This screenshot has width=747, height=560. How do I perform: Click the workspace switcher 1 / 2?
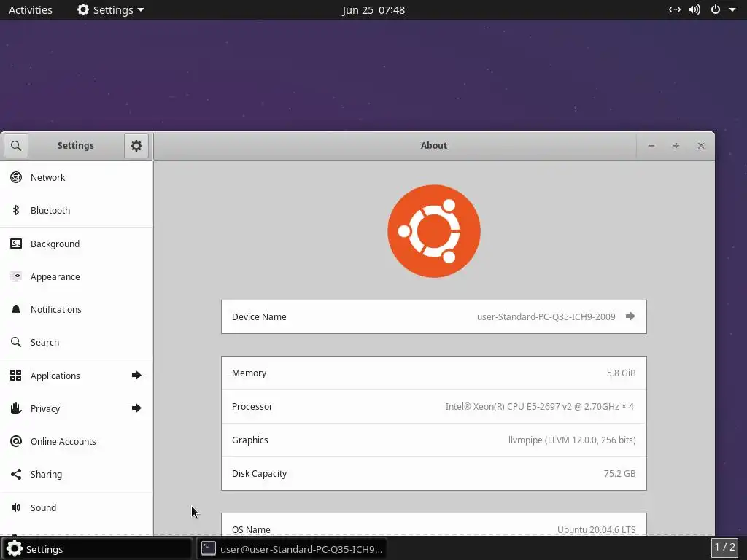click(x=724, y=547)
